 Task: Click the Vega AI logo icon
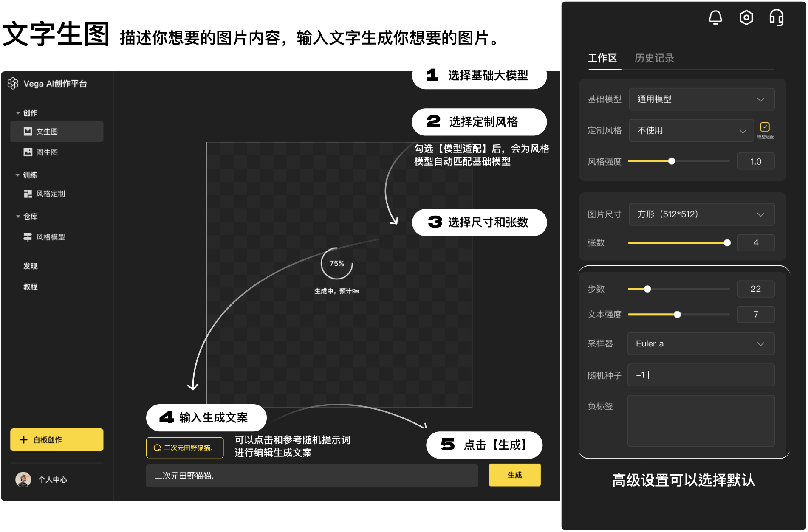pos(13,84)
